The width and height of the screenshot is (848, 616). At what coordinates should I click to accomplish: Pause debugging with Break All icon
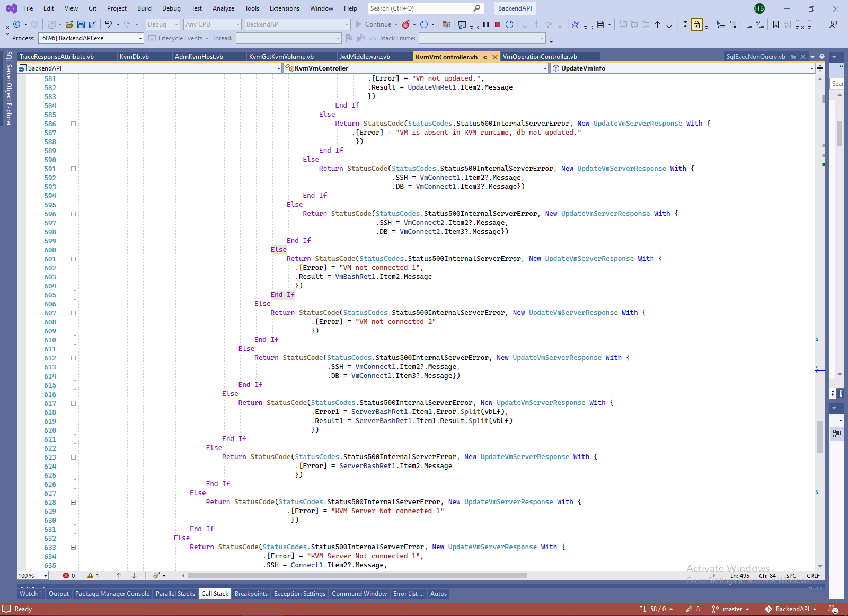[x=486, y=24]
